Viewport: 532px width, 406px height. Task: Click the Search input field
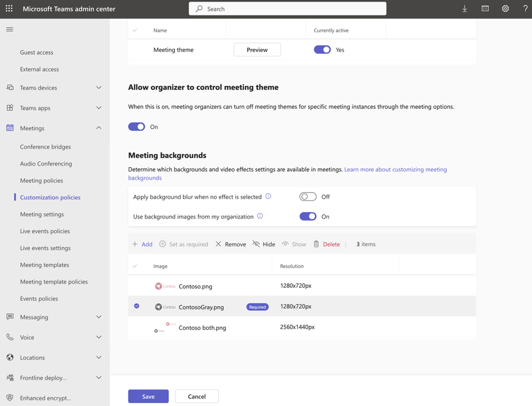click(288, 9)
